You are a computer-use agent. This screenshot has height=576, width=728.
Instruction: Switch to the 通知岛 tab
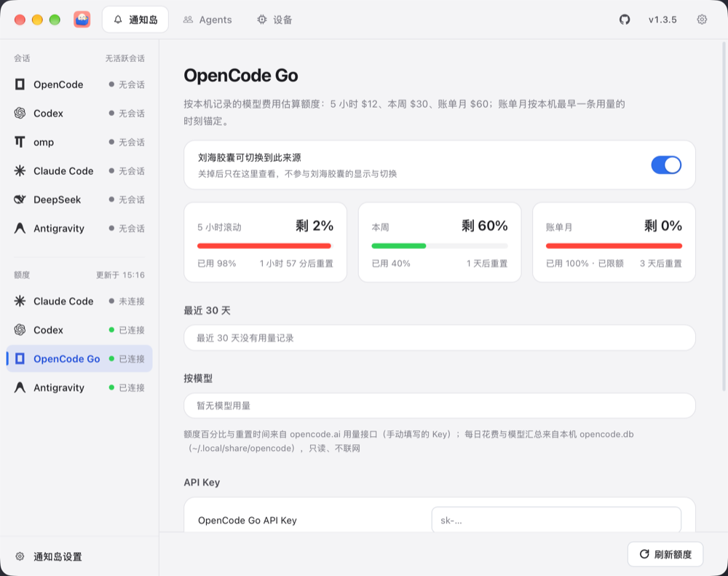click(135, 20)
